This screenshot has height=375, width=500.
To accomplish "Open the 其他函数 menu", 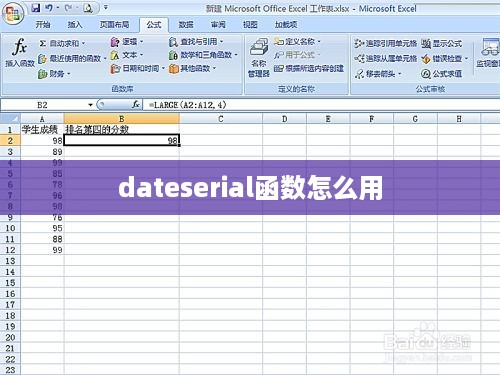I will 192,69.
